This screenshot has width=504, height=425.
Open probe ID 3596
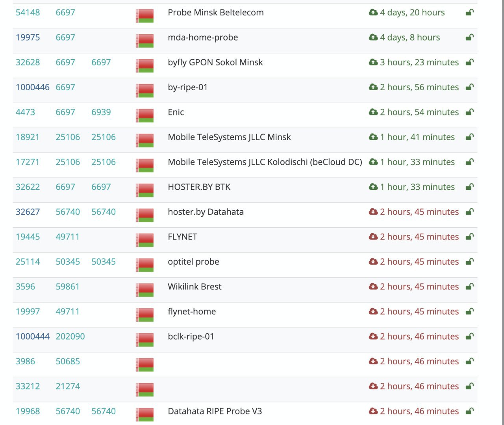coord(25,286)
